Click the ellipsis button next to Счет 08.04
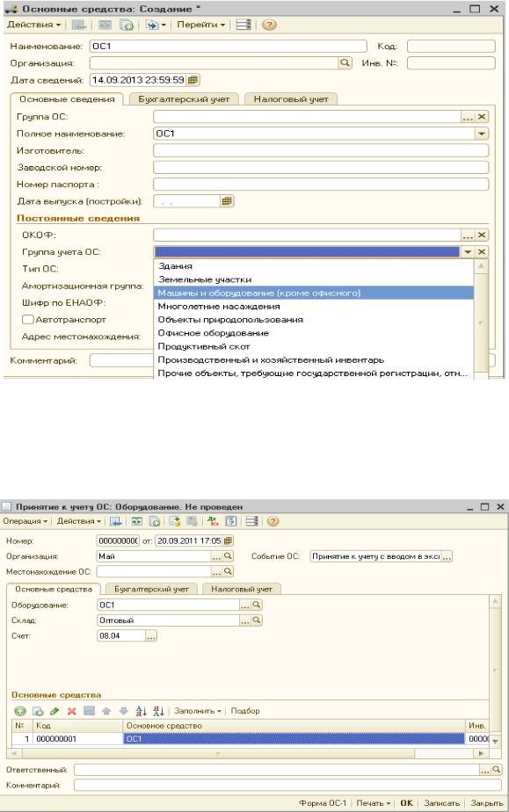 (150, 636)
